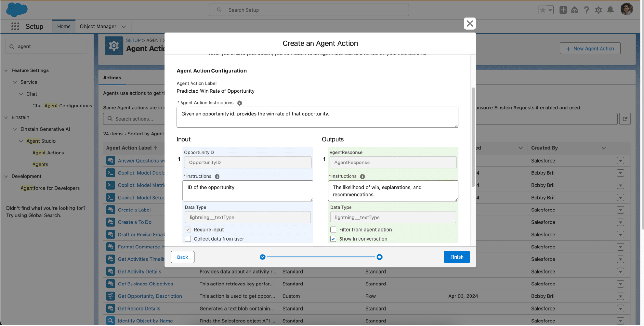
Task: Click the Agent Actions gear page icon
Action: (114, 46)
